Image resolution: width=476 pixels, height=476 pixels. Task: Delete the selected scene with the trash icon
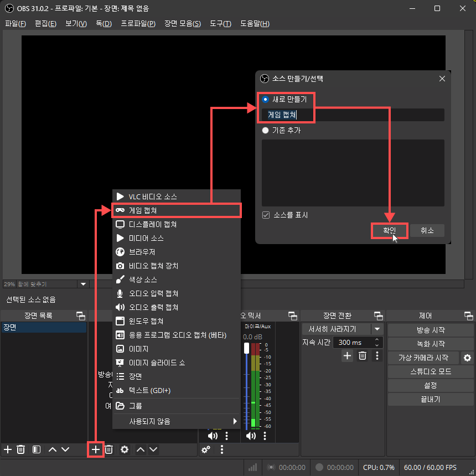20,449
